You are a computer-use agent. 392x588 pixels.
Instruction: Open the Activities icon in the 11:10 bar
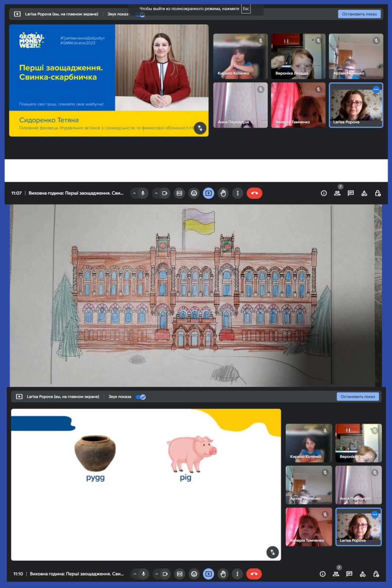(x=363, y=574)
